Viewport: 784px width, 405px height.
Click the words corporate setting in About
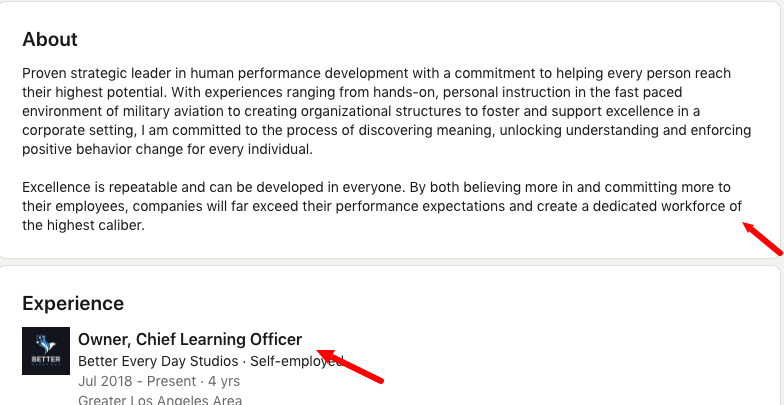pyautogui.click(x=79, y=130)
